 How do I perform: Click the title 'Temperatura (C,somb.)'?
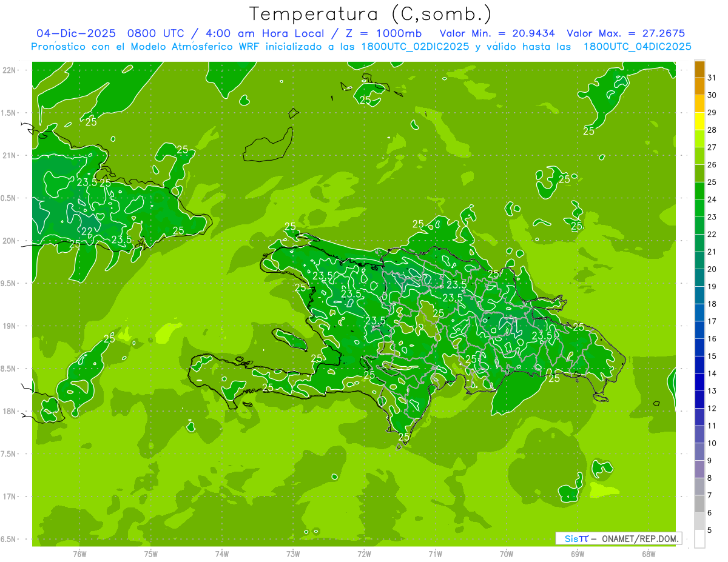(x=370, y=13)
